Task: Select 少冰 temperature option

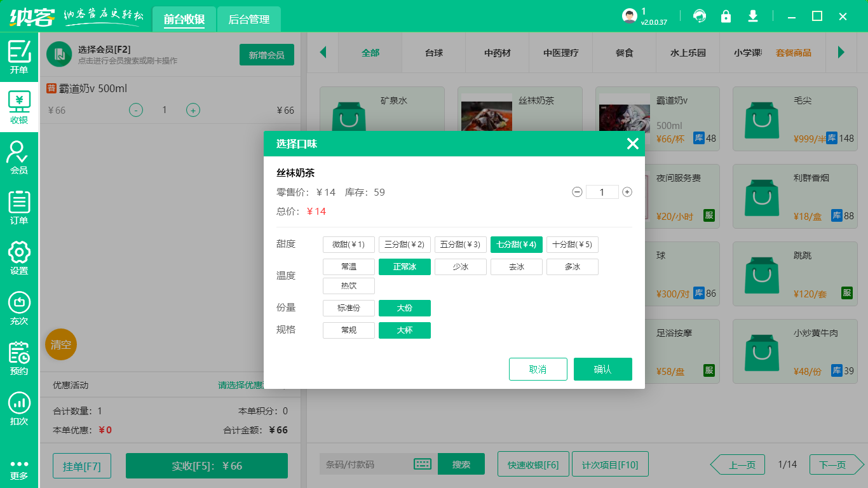Action: pos(461,267)
